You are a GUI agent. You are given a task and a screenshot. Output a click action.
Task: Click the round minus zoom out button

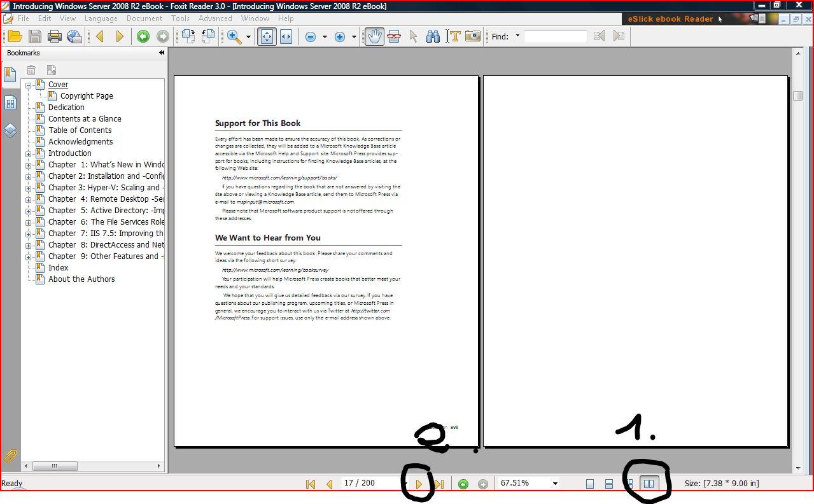point(310,37)
